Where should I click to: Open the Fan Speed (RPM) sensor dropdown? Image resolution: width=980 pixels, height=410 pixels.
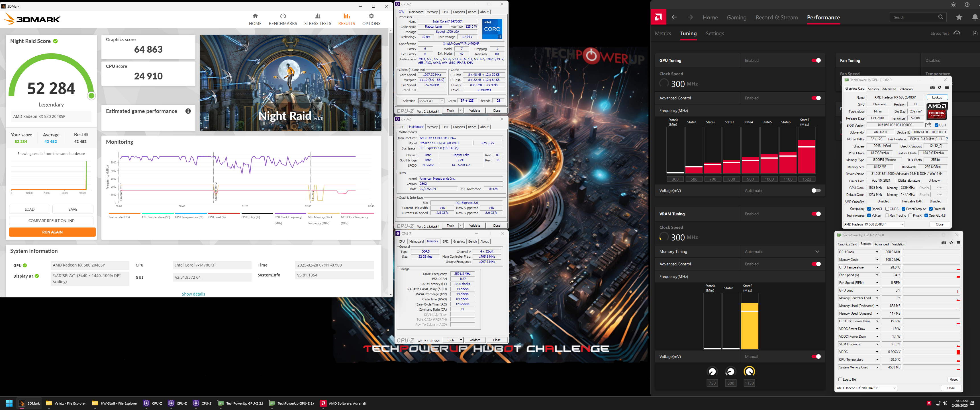(877, 283)
